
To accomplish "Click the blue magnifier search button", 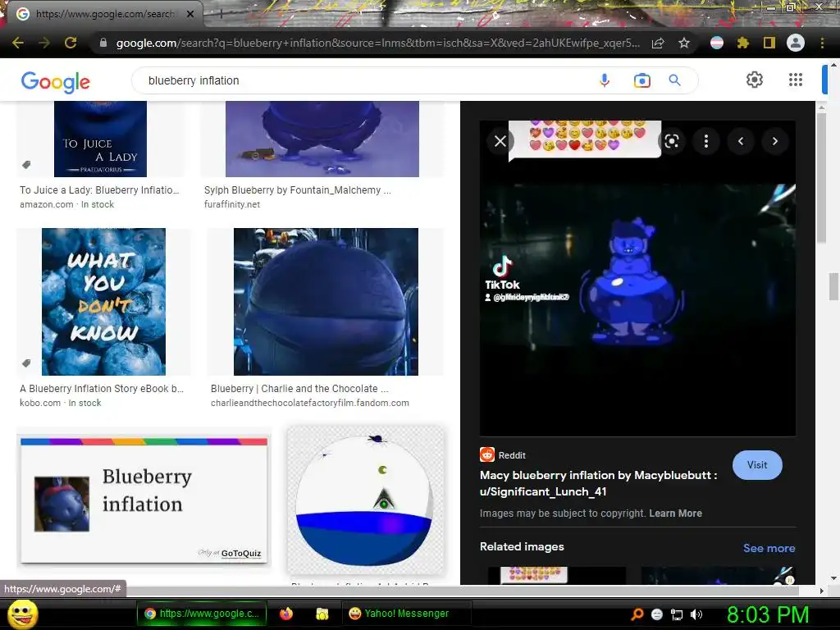I will coord(674,80).
